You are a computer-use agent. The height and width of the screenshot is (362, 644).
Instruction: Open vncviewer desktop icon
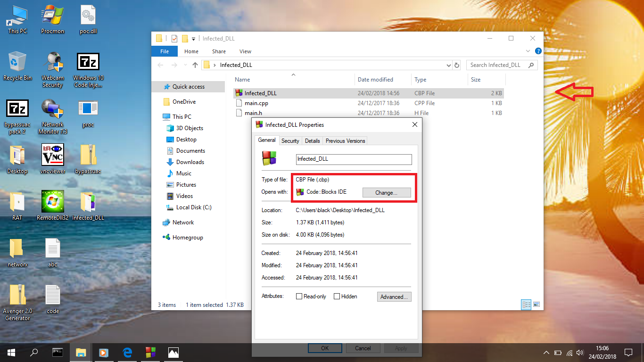(52, 159)
